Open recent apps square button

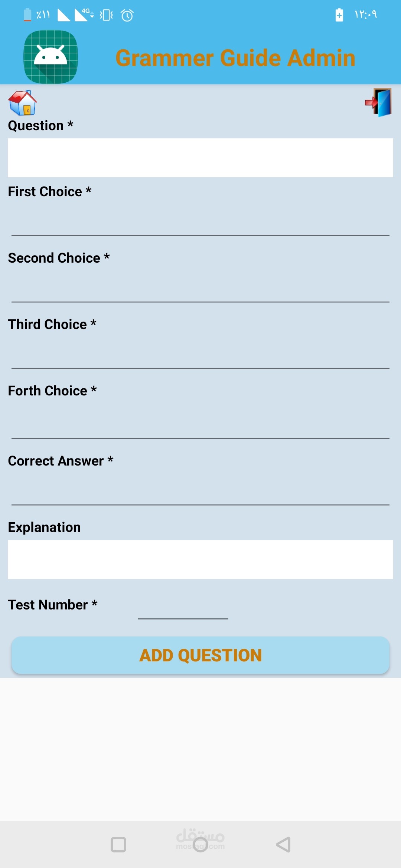(118, 845)
